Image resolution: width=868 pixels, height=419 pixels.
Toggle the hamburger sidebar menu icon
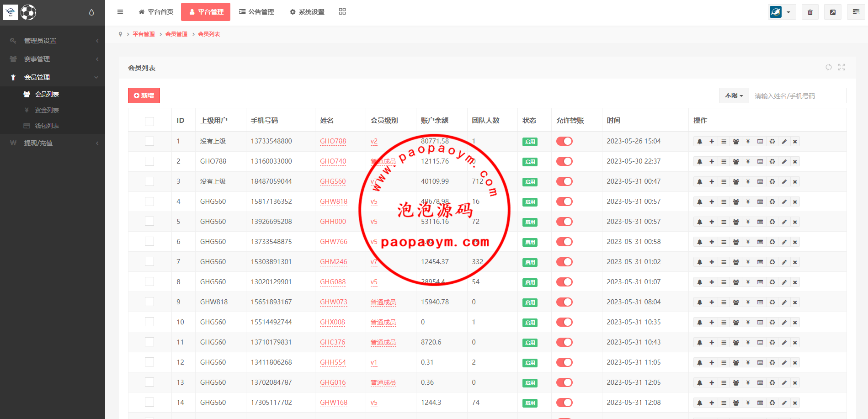click(120, 12)
